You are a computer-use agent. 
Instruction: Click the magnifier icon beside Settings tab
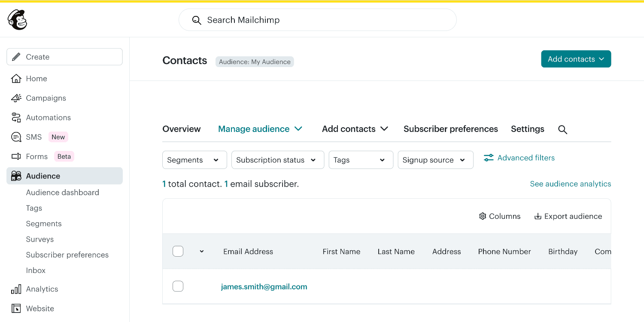click(563, 129)
